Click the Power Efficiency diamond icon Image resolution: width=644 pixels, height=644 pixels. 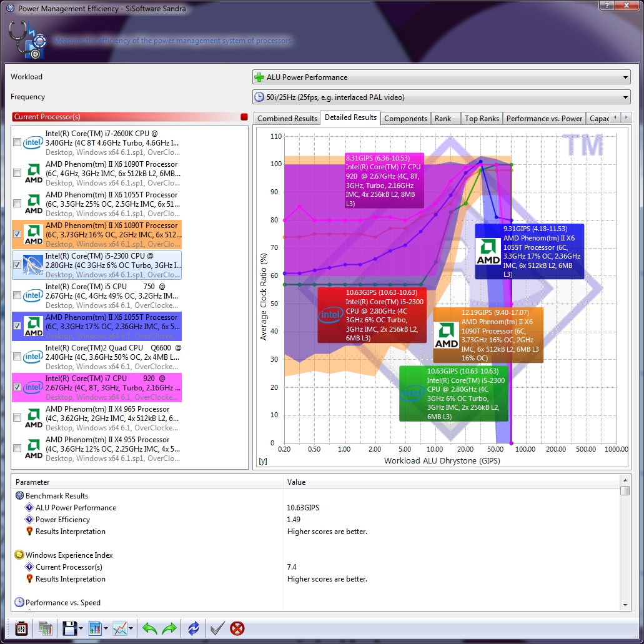tap(29, 519)
